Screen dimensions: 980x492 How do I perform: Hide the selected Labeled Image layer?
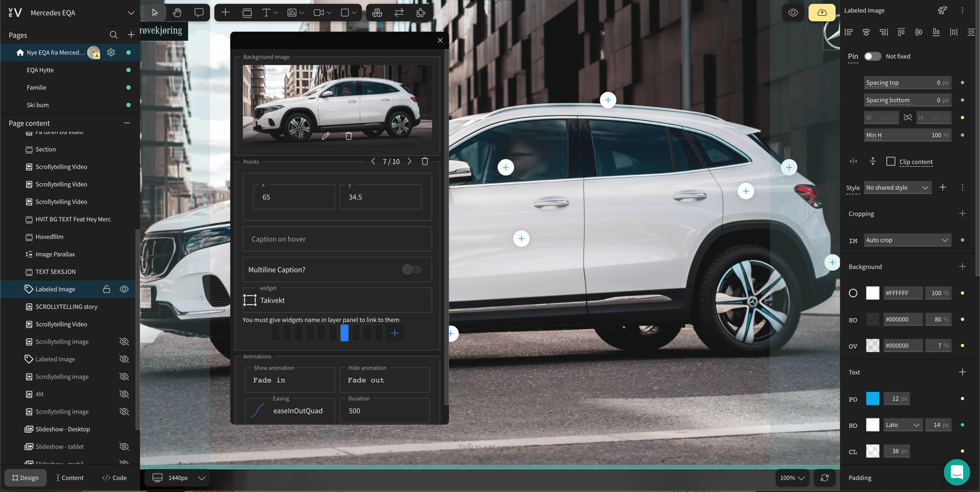click(x=124, y=289)
